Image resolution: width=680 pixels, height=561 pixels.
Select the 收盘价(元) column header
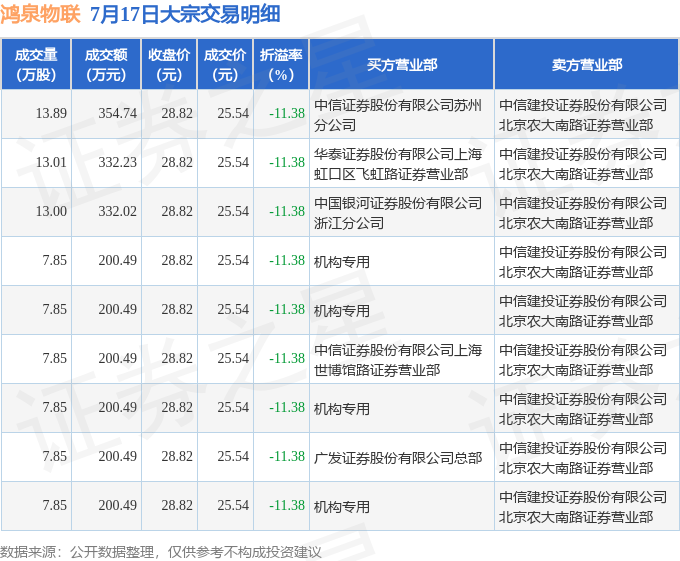tap(169, 65)
